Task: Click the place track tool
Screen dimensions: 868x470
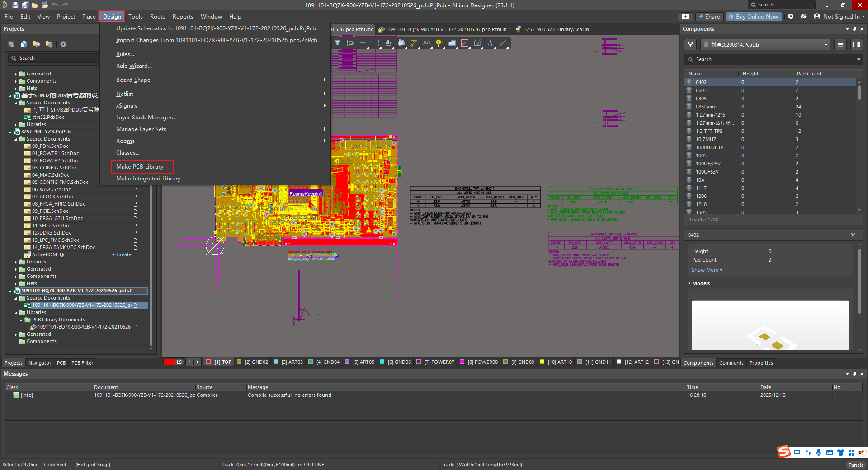Action: click(464, 43)
